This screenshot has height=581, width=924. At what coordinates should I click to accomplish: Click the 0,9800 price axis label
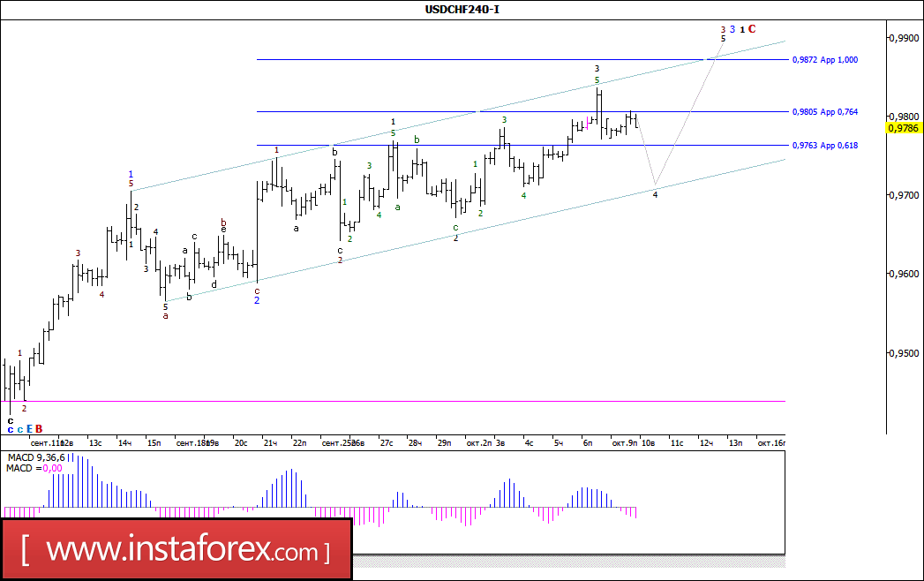point(904,117)
